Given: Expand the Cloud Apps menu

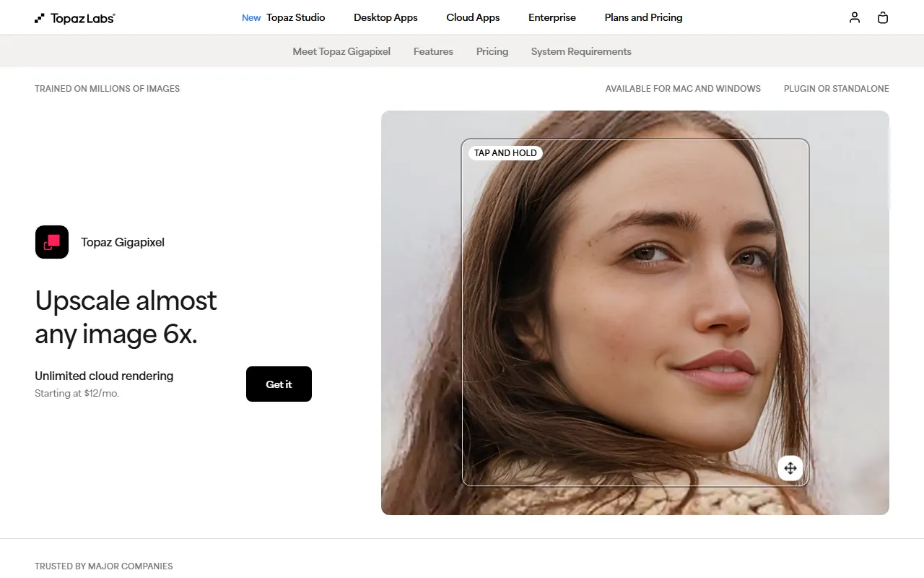Looking at the screenshot, I should (473, 17).
